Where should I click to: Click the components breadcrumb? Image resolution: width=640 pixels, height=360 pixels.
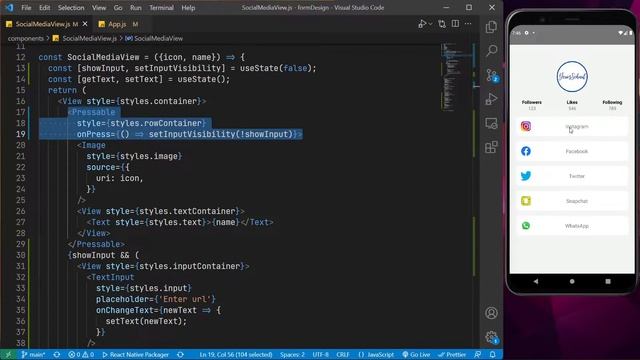tap(25, 38)
